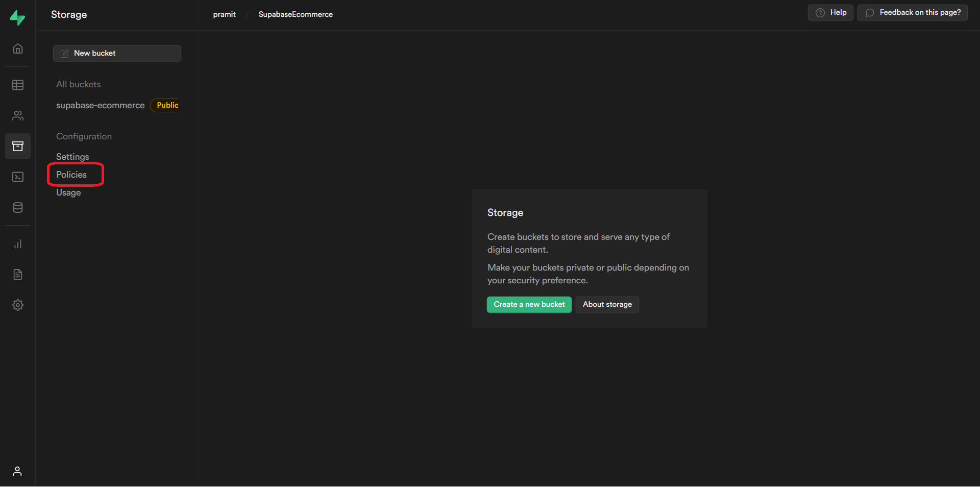The height and width of the screenshot is (487, 980).
Task: Click the New bucket button
Action: (x=117, y=54)
